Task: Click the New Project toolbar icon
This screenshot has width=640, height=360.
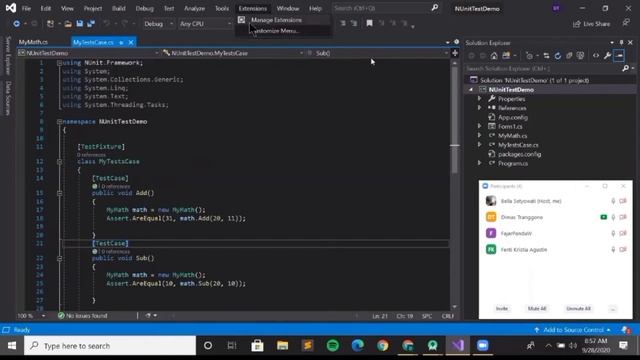Action: click(50, 24)
